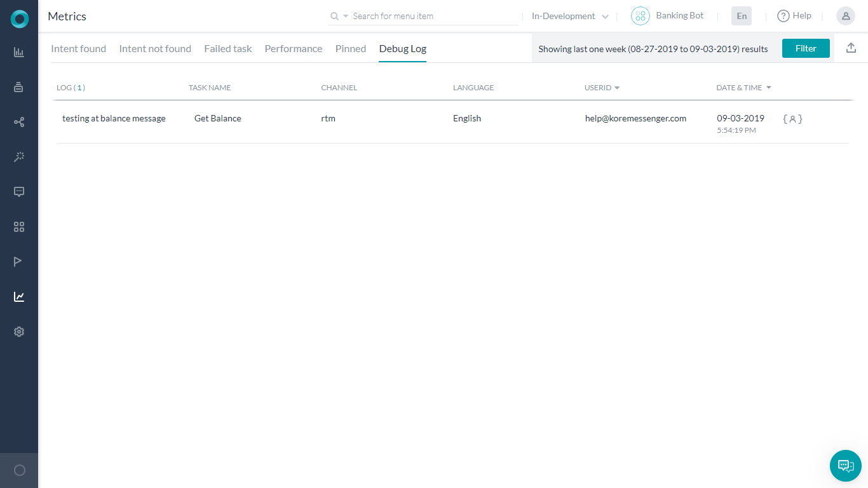The image size is (868, 488).
Task: Expand the search filter arrow
Action: (346, 17)
